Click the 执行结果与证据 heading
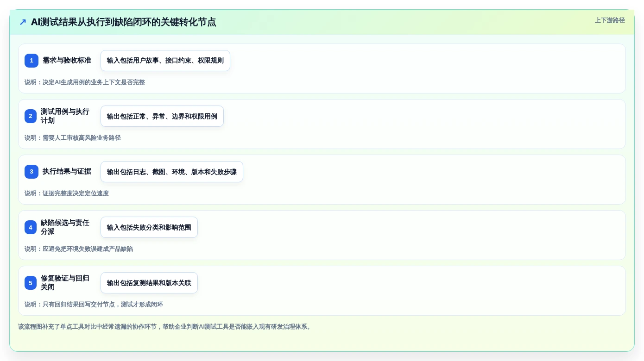Viewport: 644px width, 361px height. pos(67,171)
